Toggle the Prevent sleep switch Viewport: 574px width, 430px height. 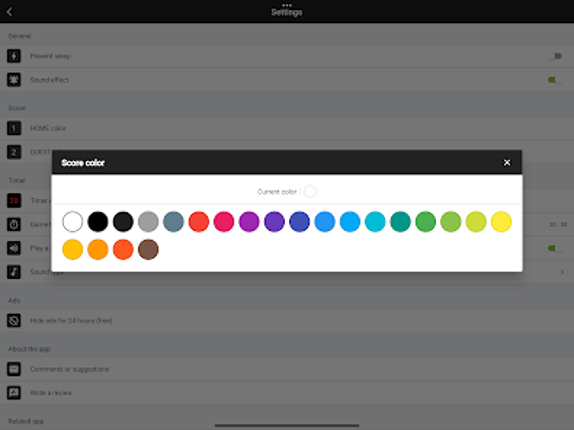pos(554,56)
